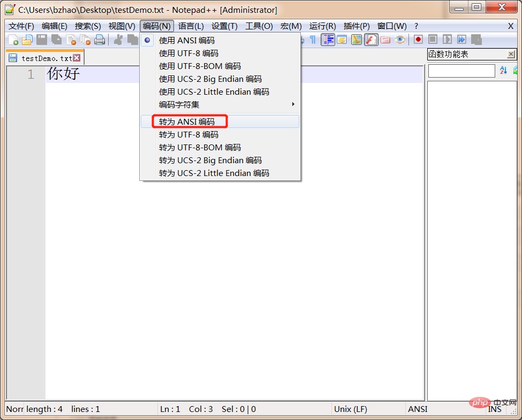This screenshot has height=420, width=522.
Task: Click the Playback macro toolbar icon
Action: click(447, 40)
